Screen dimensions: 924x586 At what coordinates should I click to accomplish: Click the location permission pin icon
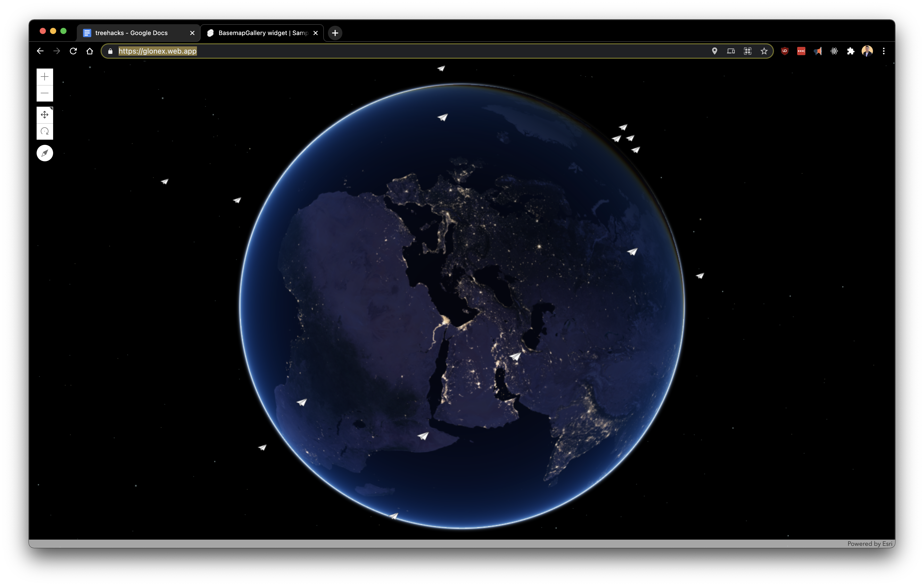tap(714, 51)
